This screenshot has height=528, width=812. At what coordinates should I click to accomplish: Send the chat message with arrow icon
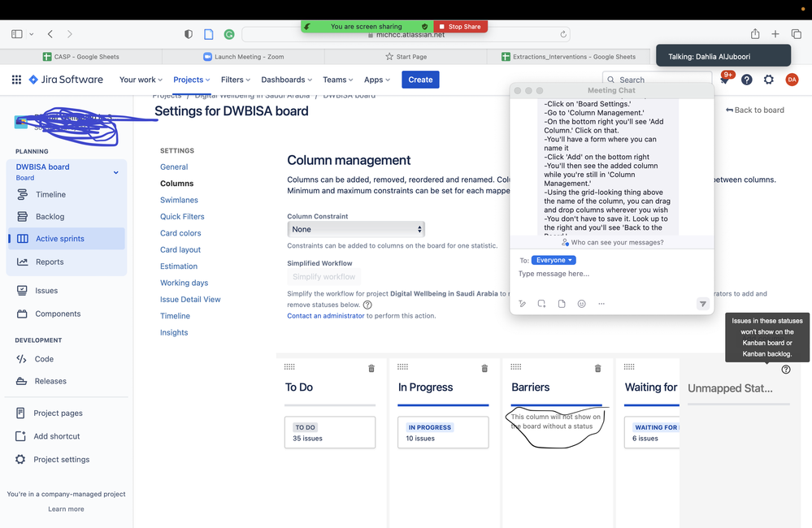[x=703, y=304]
